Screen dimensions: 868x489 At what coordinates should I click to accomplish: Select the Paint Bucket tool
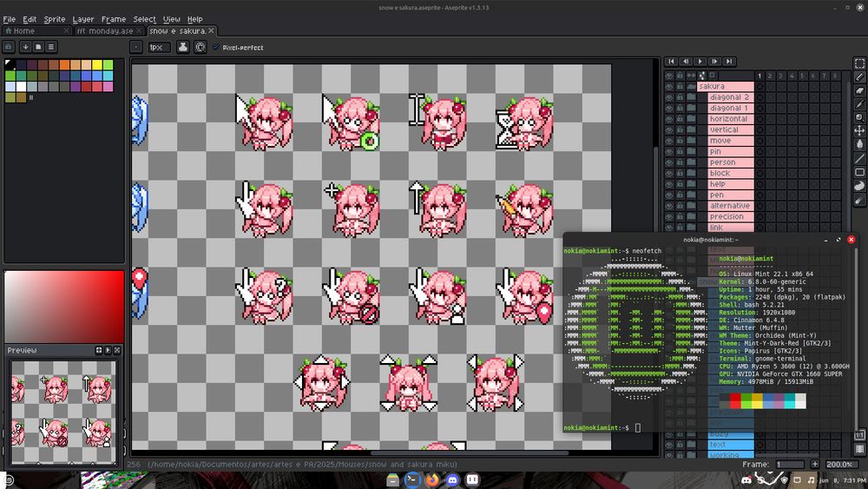(859, 144)
